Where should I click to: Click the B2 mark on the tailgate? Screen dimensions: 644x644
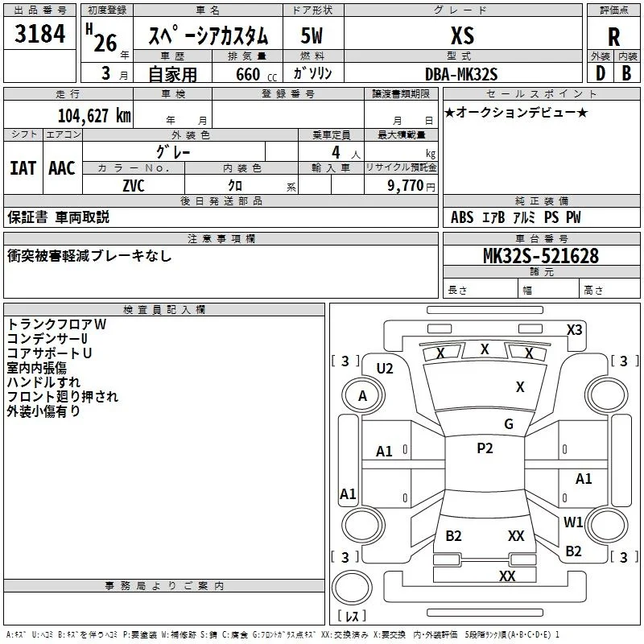pyautogui.click(x=453, y=535)
